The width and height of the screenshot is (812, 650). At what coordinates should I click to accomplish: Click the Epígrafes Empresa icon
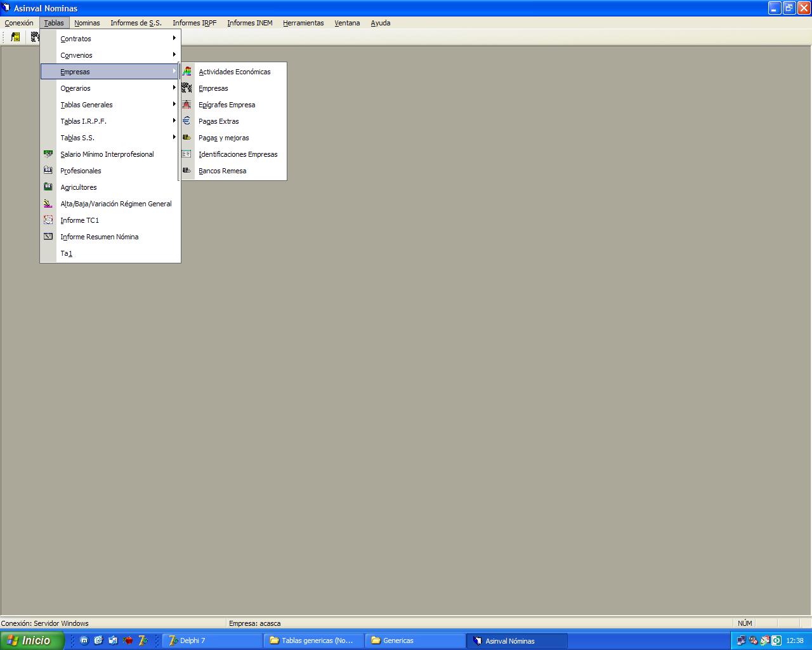(x=187, y=105)
